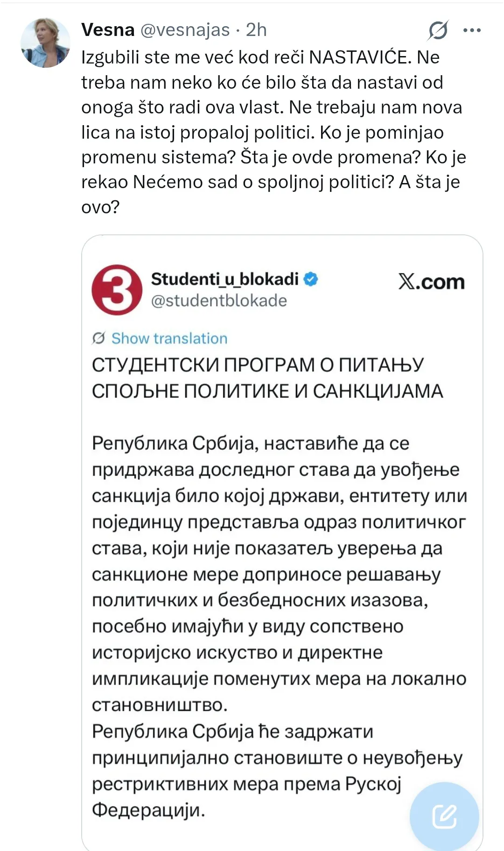
Task: Tap the @studentblokade handle
Action: pyautogui.click(x=219, y=301)
